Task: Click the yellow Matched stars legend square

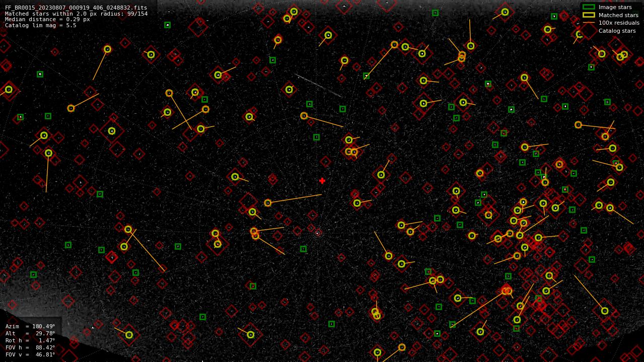Action: (589, 15)
